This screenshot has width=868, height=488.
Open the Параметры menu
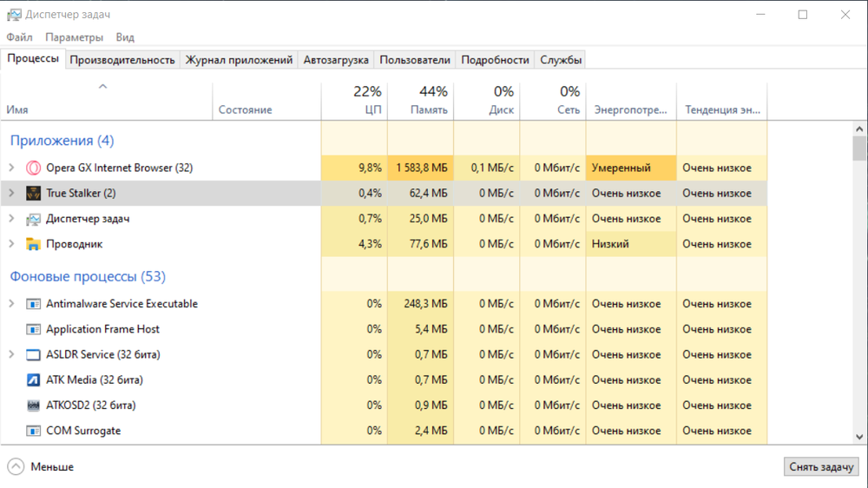click(x=74, y=37)
